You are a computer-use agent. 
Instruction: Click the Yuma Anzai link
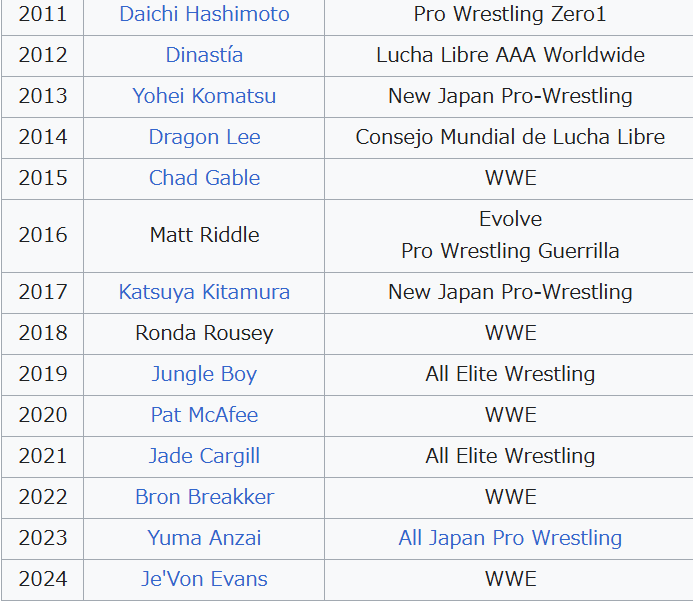coord(204,538)
